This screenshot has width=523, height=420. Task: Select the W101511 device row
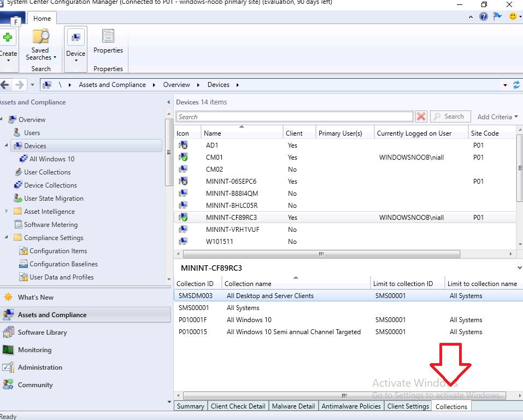tap(345, 241)
